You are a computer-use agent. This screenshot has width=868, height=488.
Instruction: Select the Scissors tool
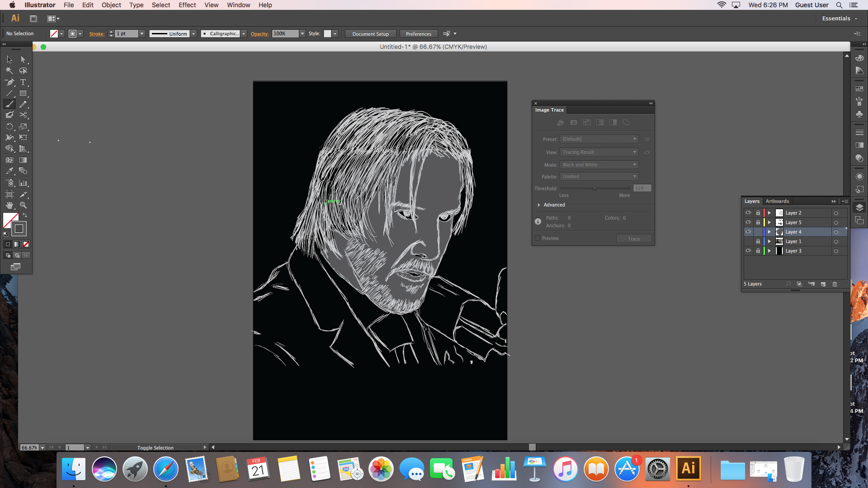[23, 115]
